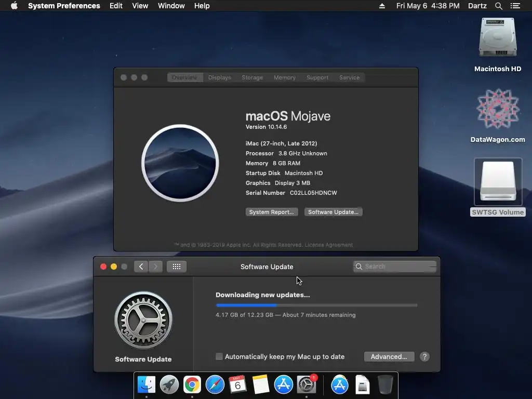Open the View menu
532x399 pixels.
(140, 6)
